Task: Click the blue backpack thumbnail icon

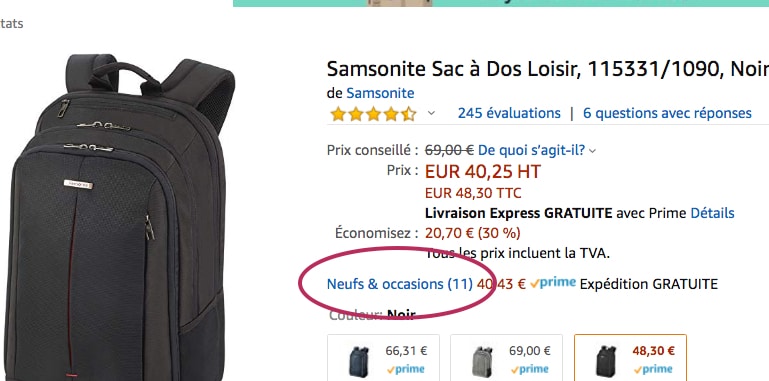Action: (360, 361)
